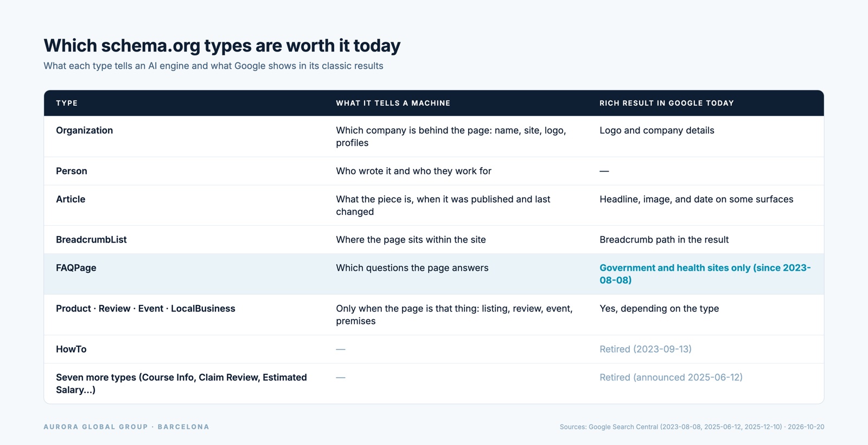868x445 pixels.
Task: Click the 'AURORA GLOBAL GROUP · BARCELONA' footer
Action: tap(126, 427)
